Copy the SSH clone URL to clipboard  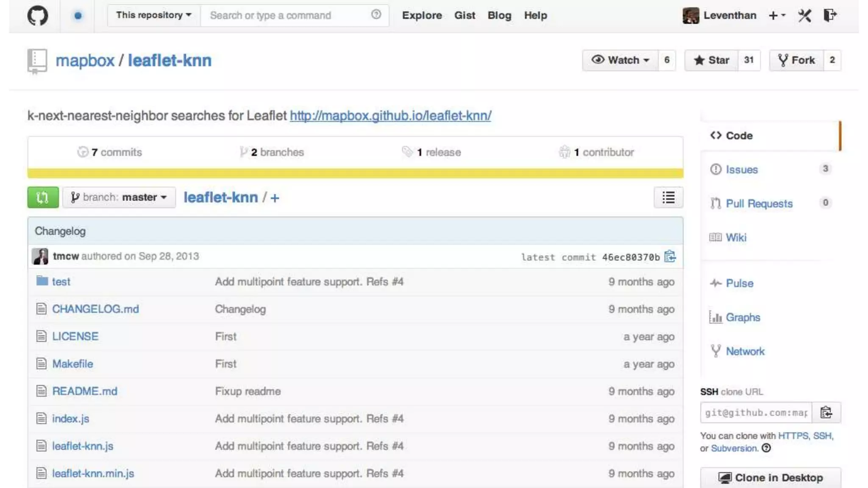click(x=826, y=413)
